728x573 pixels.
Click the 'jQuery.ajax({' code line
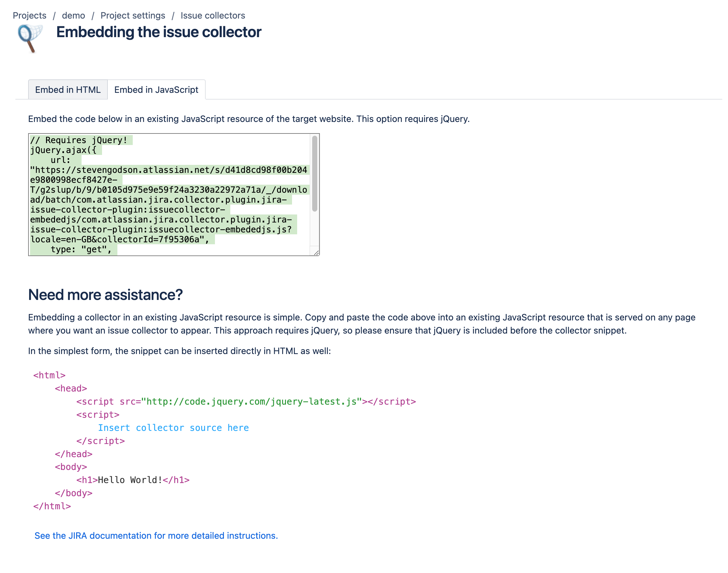coord(63,150)
